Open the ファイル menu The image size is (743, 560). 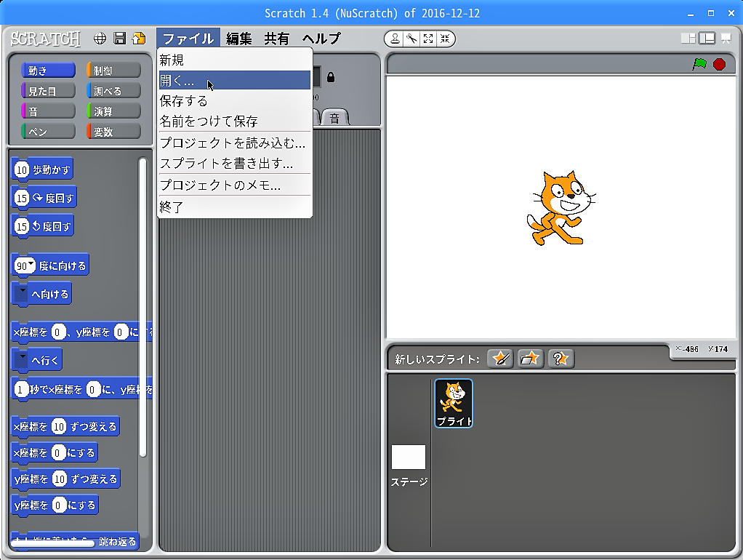(188, 39)
